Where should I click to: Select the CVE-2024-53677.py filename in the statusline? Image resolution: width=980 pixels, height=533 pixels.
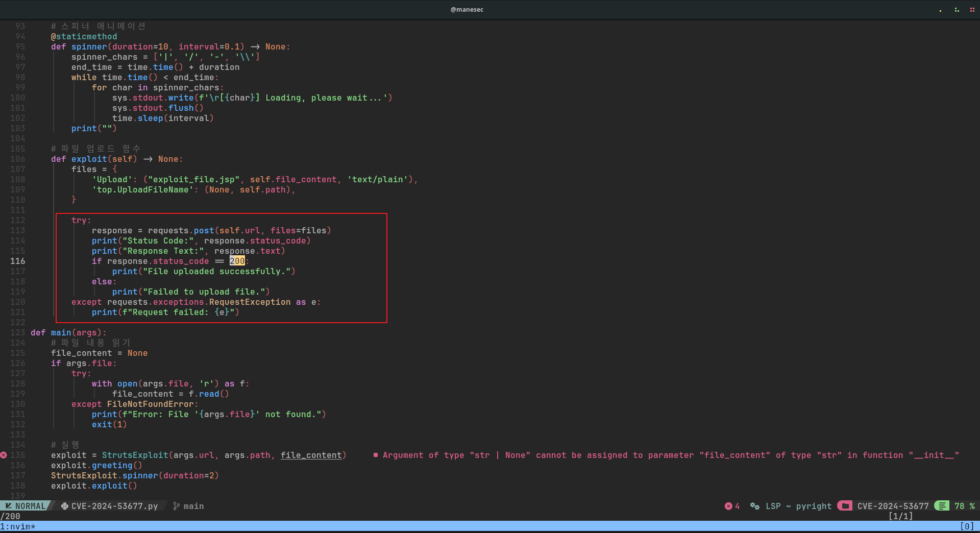114,506
